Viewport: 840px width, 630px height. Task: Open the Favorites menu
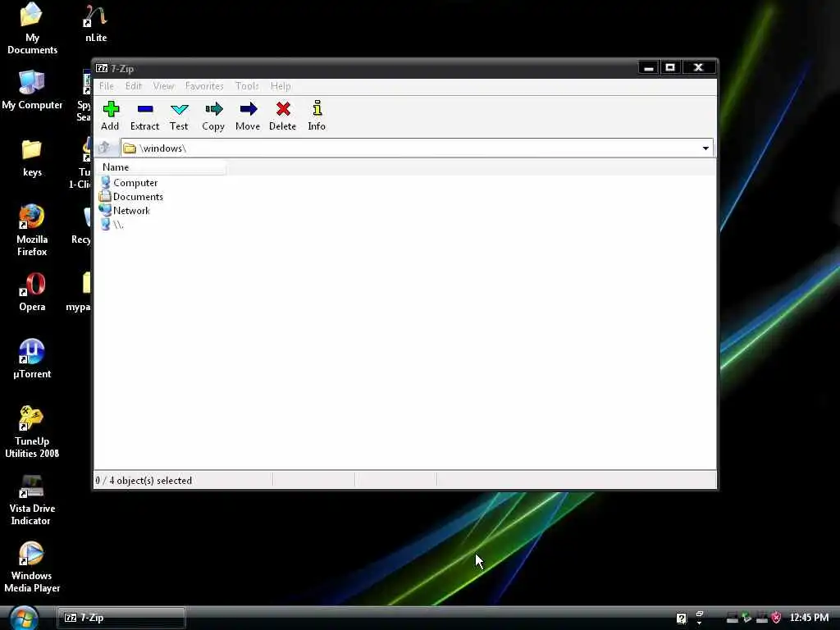tap(204, 86)
